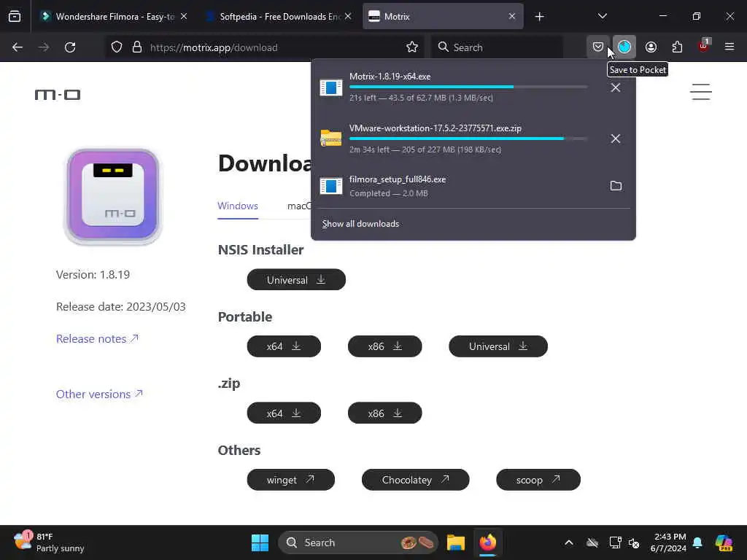Select the Windows platform tab
Image resolution: width=747 pixels, height=560 pixels.
(x=238, y=206)
